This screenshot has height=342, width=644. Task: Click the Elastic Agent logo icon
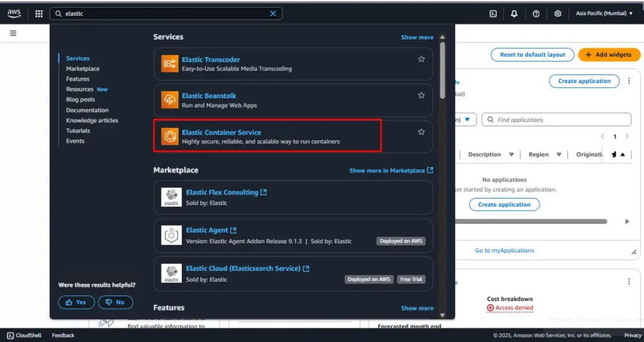pyautogui.click(x=171, y=235)
